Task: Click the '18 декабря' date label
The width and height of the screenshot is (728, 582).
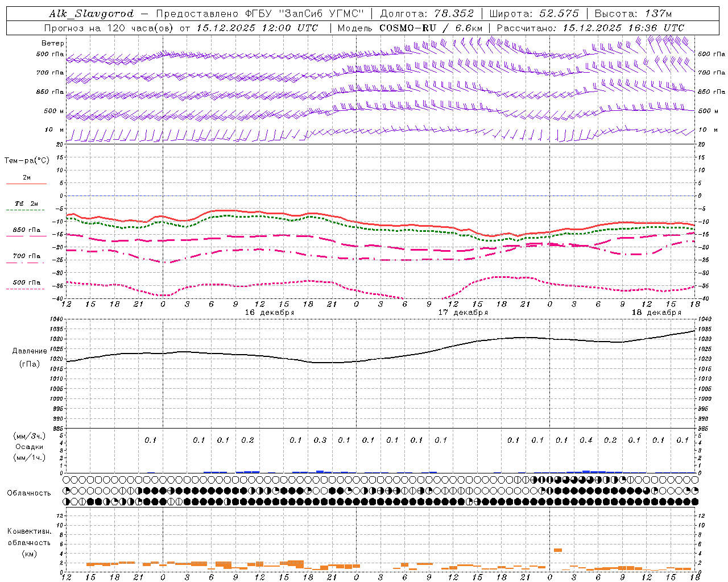Action: pyautogui.click(x=656, y=313)
